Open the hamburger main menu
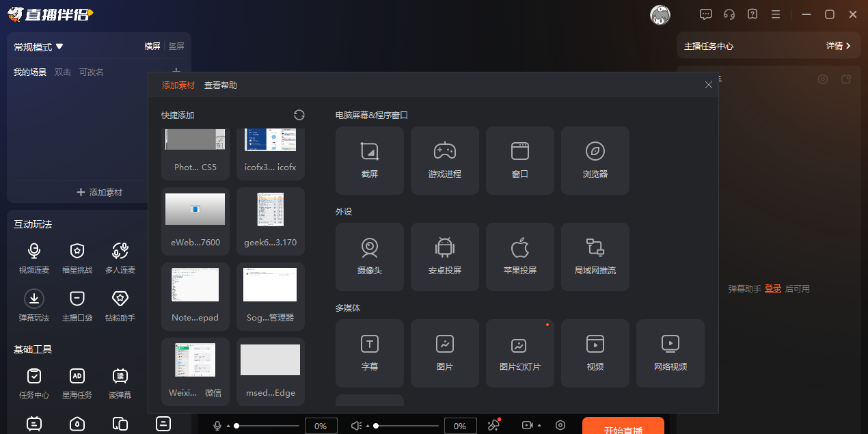This screenshot has height=434, width=868. click(x=776, y=14)
